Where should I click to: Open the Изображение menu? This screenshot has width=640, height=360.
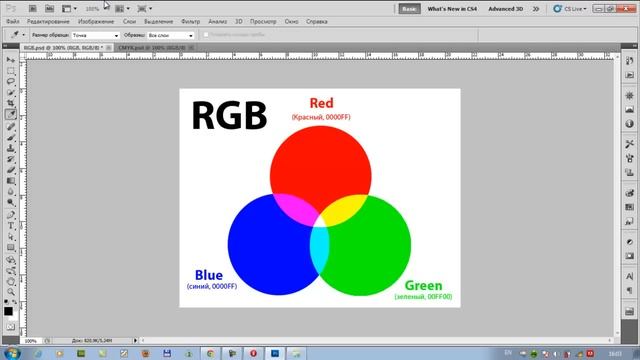tap(96, 22)
